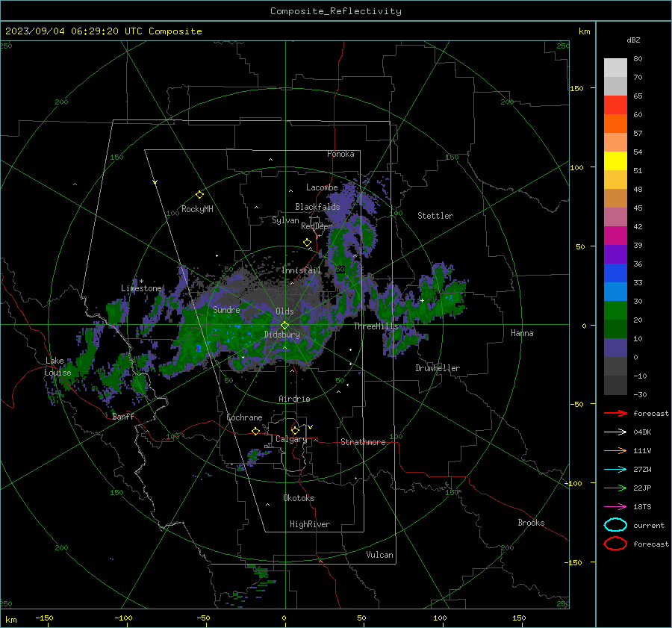
Task: Click the yellow diamond marker above Calgary
Action: pos(295,430)
